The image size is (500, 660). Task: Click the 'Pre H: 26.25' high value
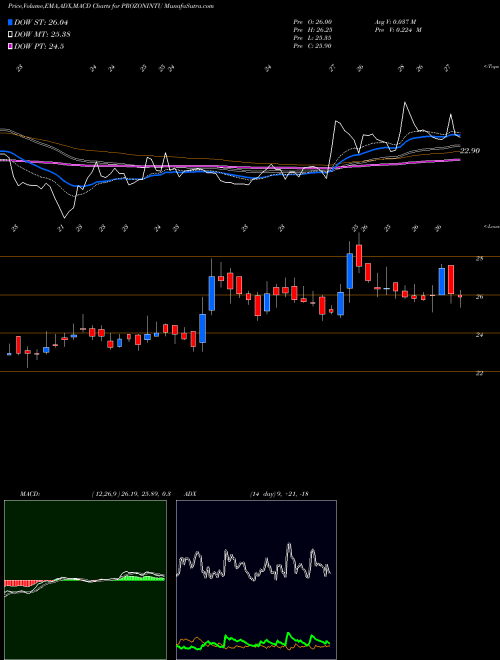(313, 30)
